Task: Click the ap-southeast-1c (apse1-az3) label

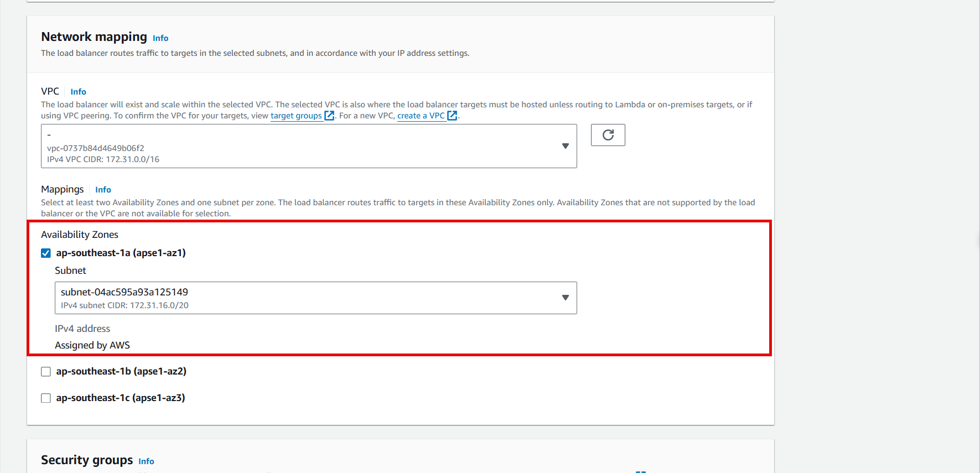Action: click(x=121, y=398)
